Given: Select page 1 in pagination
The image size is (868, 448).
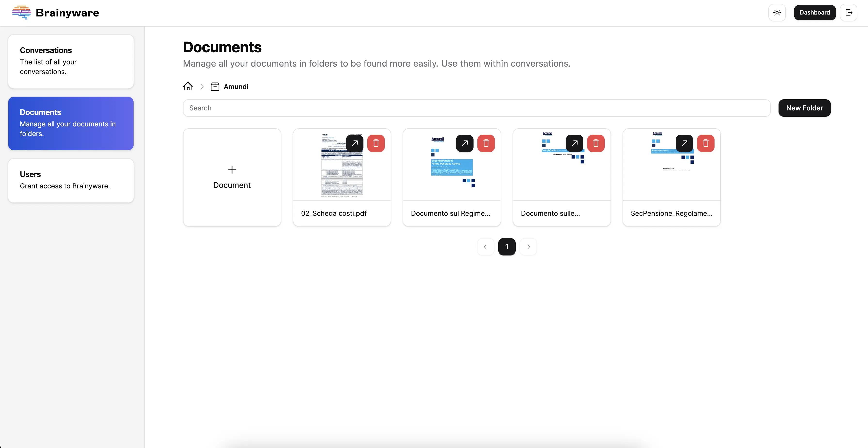Looking at the screenshot, I should coord(507,247).
